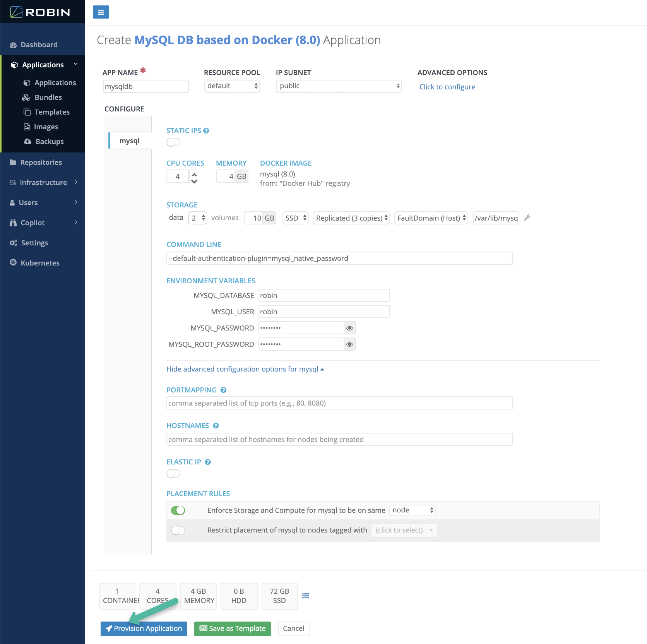The height and width of the screenshot is (644, 647).
Task: Click the COMMAND LINE input field
Action: (340, 259)
